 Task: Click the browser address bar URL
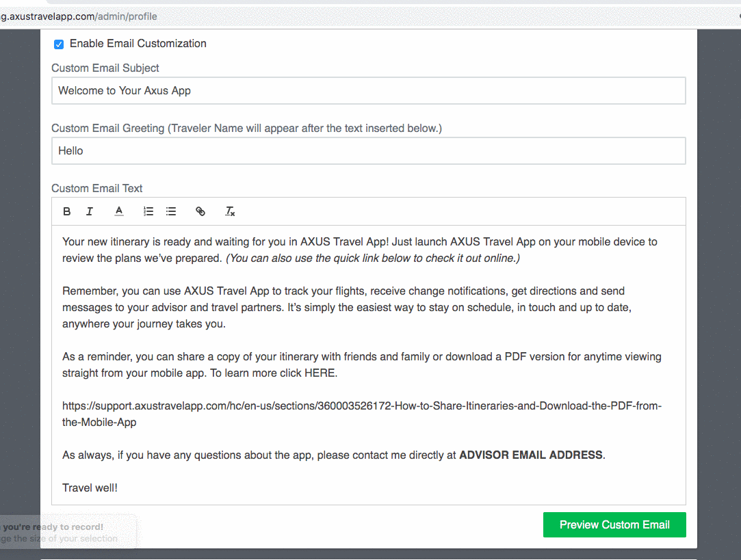click(79, 16)
